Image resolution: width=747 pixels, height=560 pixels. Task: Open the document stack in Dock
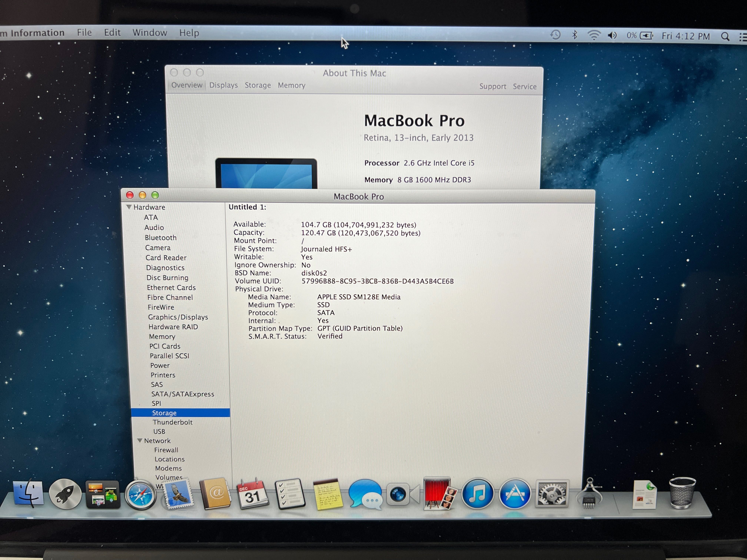pyautogui.click(x=644, y=494)
